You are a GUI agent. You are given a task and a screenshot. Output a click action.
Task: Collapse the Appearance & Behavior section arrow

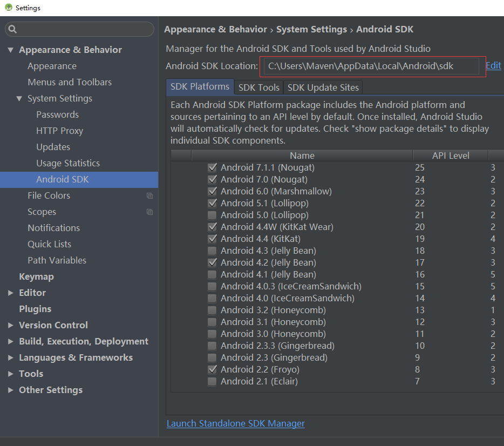click(x=11, y=50)
